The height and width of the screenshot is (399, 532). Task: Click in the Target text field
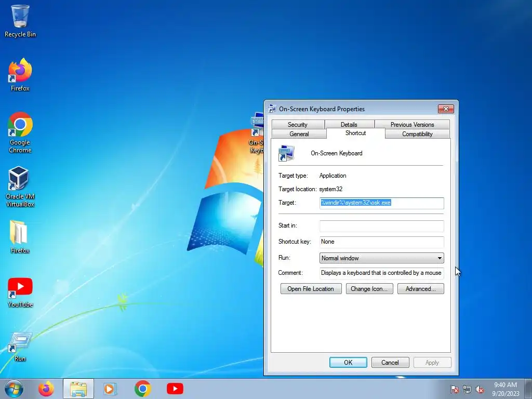(x=381, y=203)
